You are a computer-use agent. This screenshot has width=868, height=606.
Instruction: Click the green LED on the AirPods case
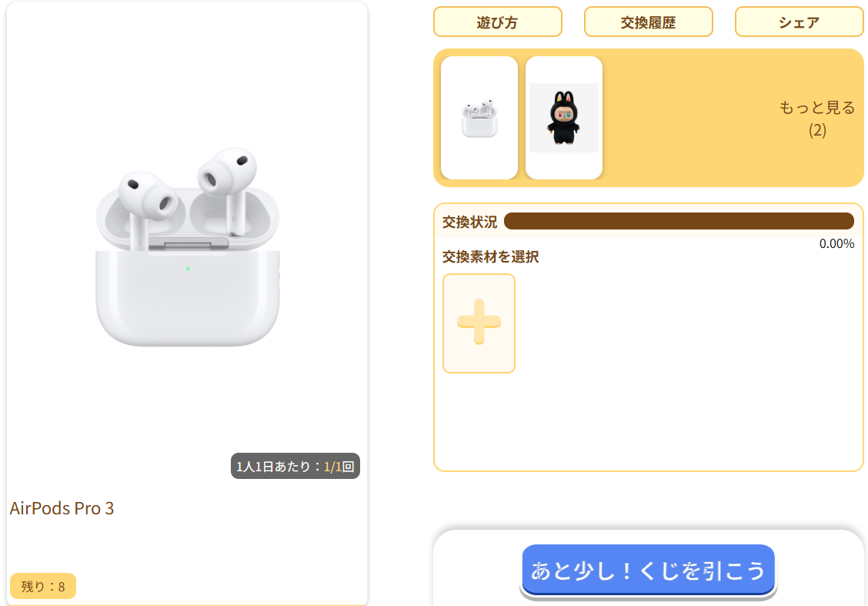click(188, 269)
